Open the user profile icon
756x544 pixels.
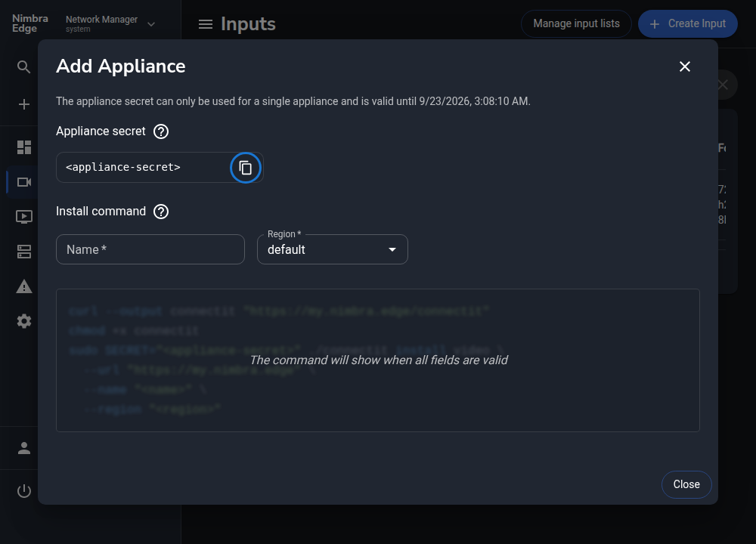(23, 448)
